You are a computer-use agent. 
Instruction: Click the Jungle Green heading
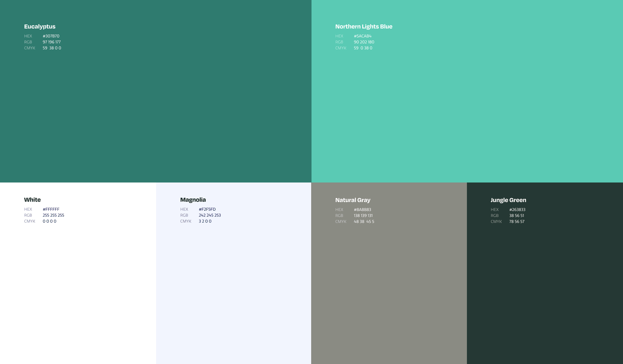(x=508, y=200)
